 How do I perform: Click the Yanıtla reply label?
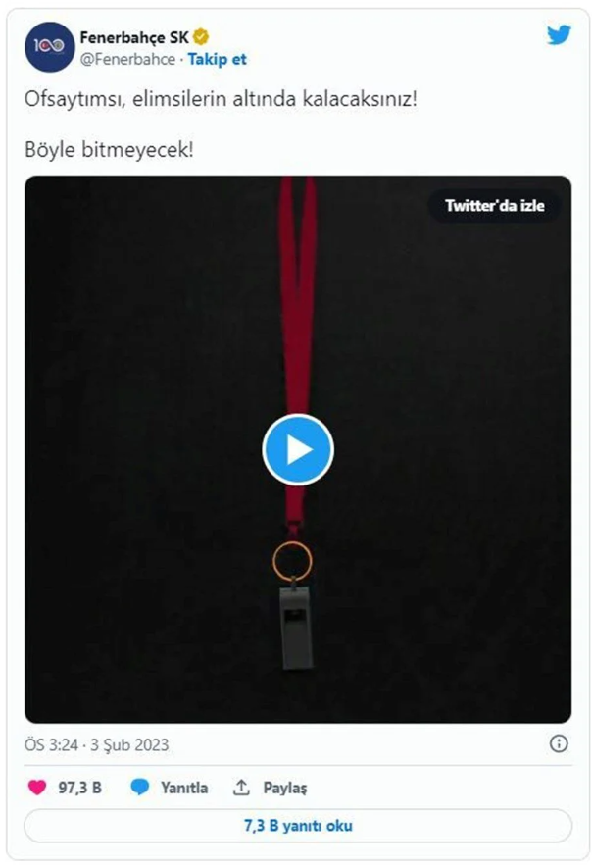[184, 788]
